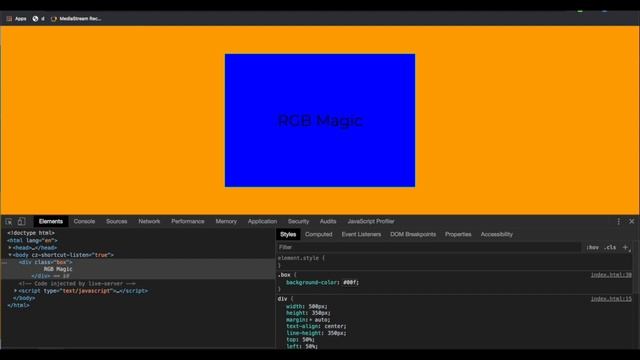Select the Accessibility sidebar tab

click(x=496, y=234)
